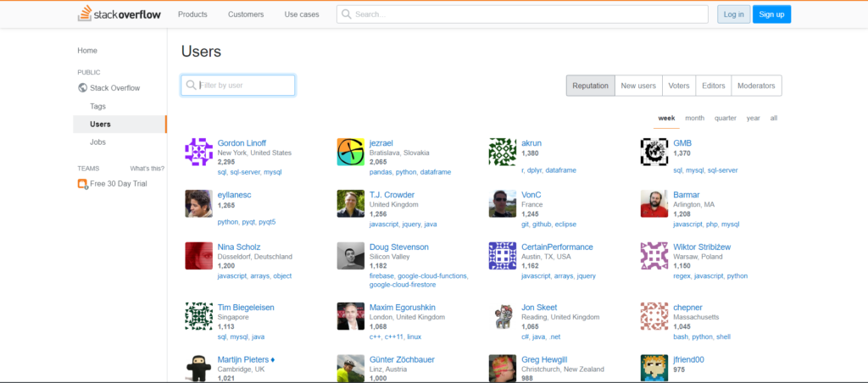The width and height of the screenshot is (868, 383).
Task: Open Barmar's avatar photo
Action: (x=654, y=203)
